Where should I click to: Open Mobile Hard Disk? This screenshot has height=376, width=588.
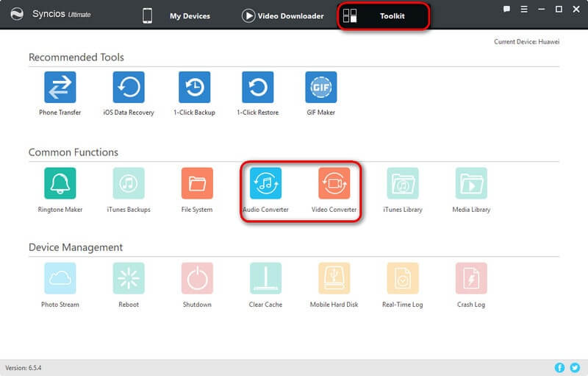(x=334, y=278)
